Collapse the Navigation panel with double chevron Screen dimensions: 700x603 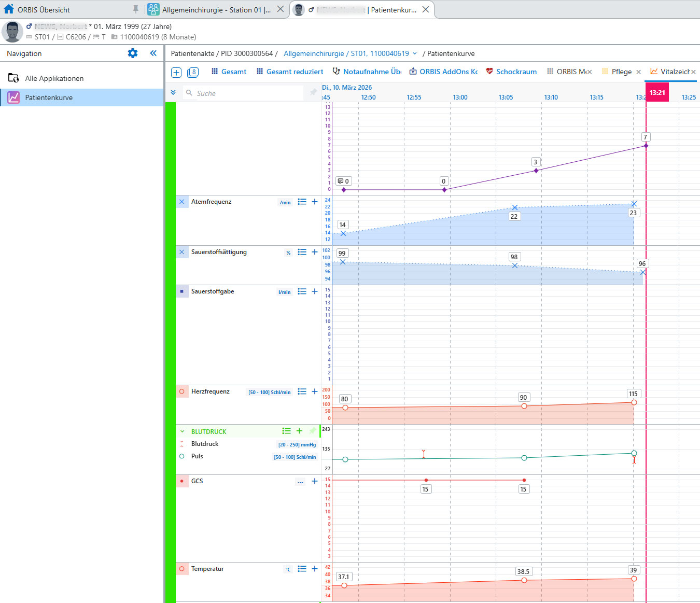[153, 53]
